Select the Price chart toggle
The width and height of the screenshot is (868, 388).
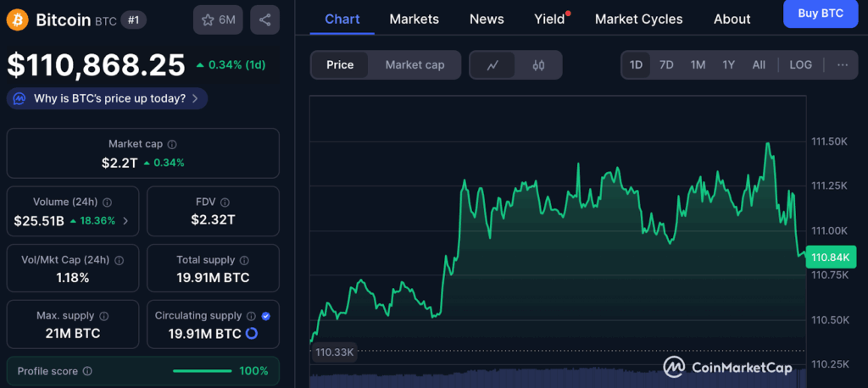[x=340, y=65]
